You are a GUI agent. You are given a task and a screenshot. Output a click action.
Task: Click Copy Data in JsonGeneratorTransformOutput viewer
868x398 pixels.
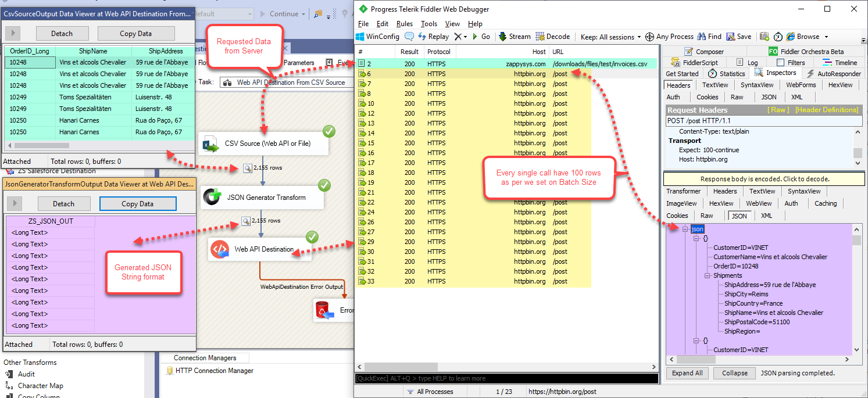click(137, 203)
